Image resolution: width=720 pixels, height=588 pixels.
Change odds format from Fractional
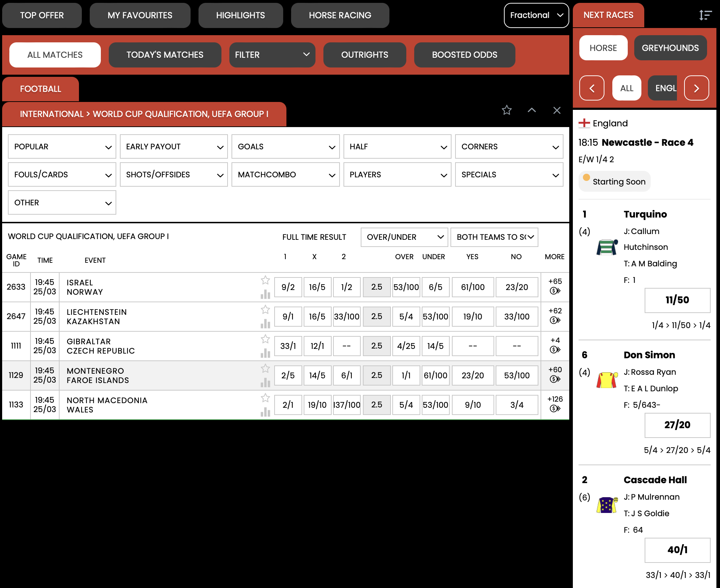[x=536, y=15]
